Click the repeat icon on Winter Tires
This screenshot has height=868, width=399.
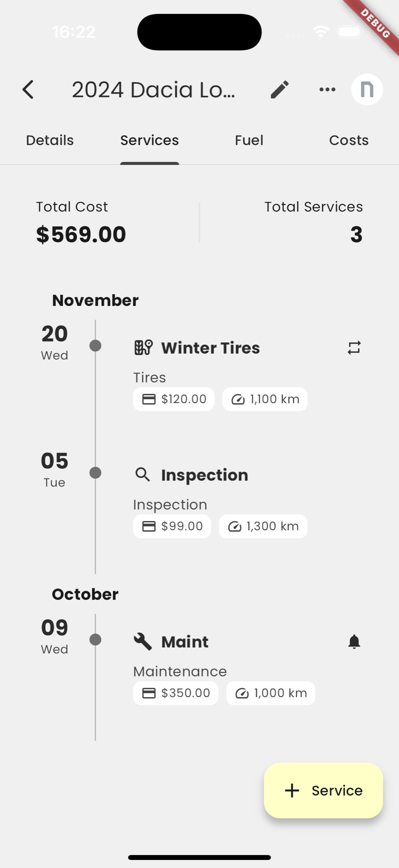coord(354,348)
